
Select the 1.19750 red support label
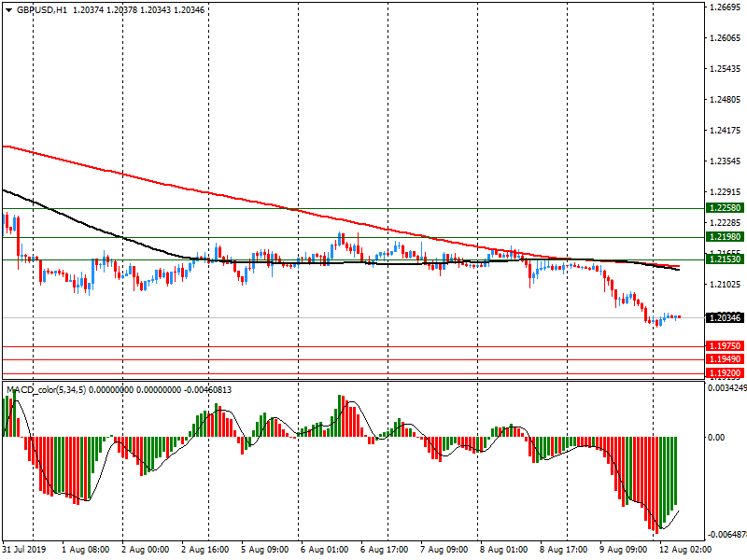pyautogui.click(x=726, y=346)
